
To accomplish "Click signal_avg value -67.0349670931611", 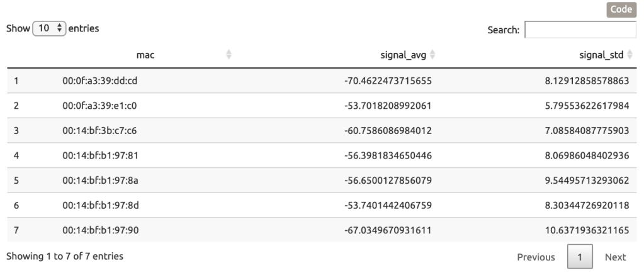I will click(388, 231).
